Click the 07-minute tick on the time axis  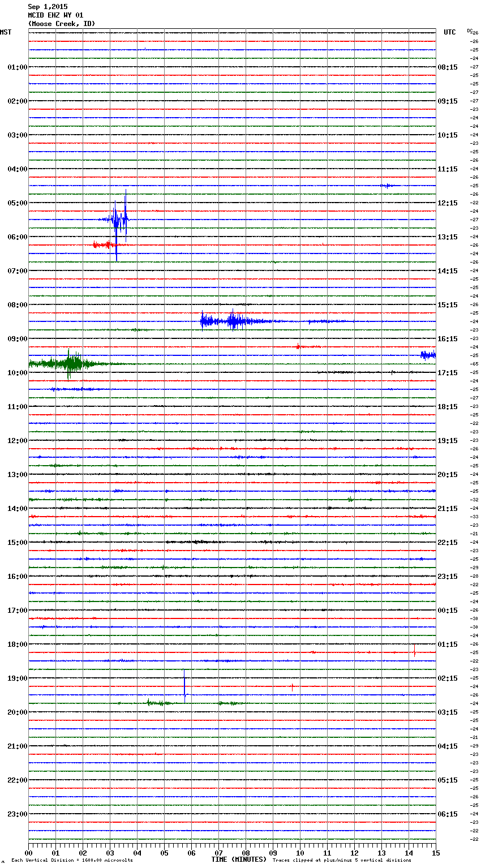pos(218,853)
